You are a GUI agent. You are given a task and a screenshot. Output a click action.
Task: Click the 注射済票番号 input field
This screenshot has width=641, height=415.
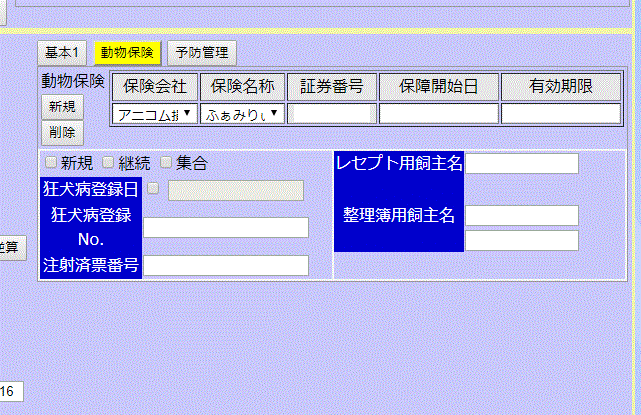click(226, 265)
